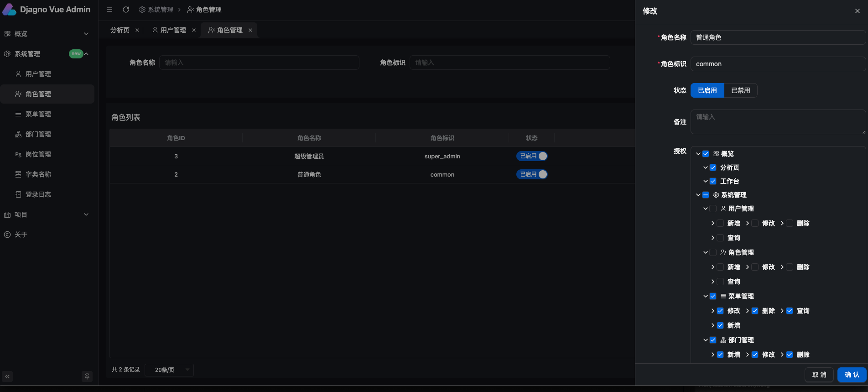Image resolution: width=868 pixels, height=392 pixels.
Task: Toggle status switch for 超级管理员 row
Action: 532,156
